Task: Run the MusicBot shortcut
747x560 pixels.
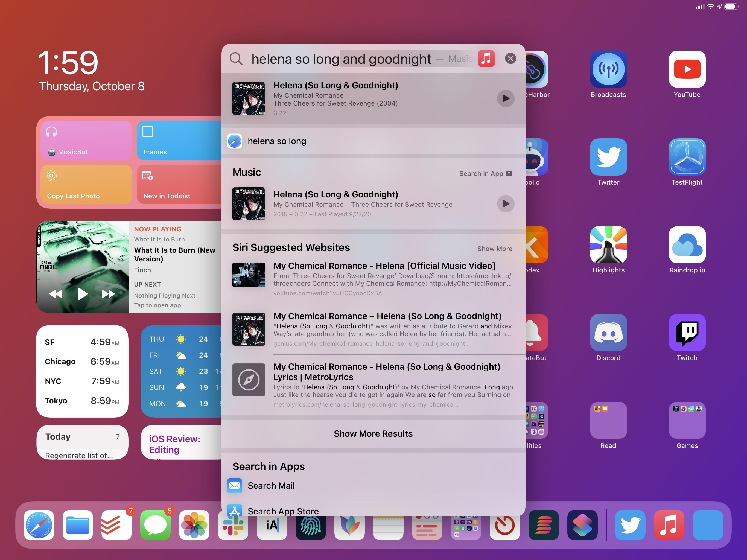Action: [86, 140]
